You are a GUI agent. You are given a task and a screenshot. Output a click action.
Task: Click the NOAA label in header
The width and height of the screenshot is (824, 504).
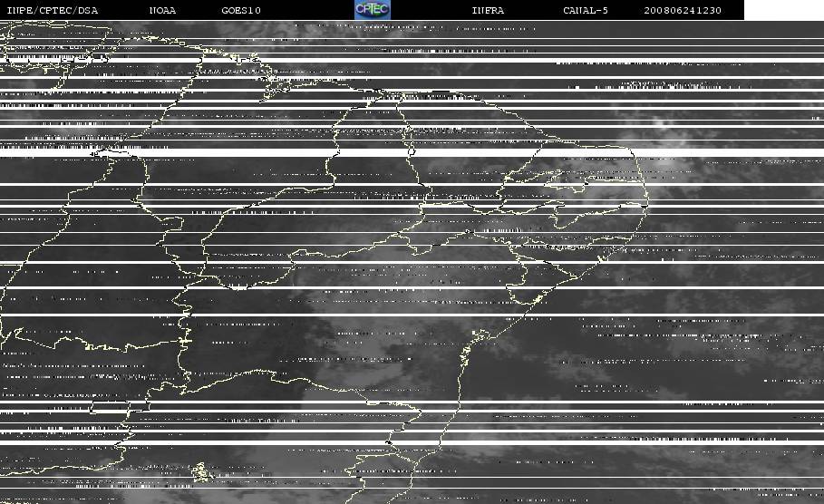[x=162, y=10]
